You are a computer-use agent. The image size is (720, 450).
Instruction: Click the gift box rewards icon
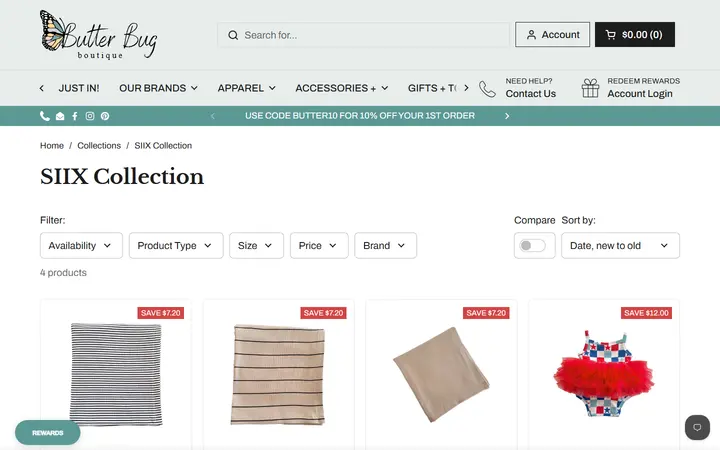(590, 88)
